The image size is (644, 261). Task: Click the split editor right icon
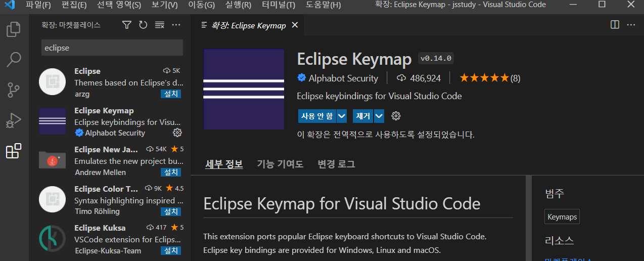(x=615, y=25)
